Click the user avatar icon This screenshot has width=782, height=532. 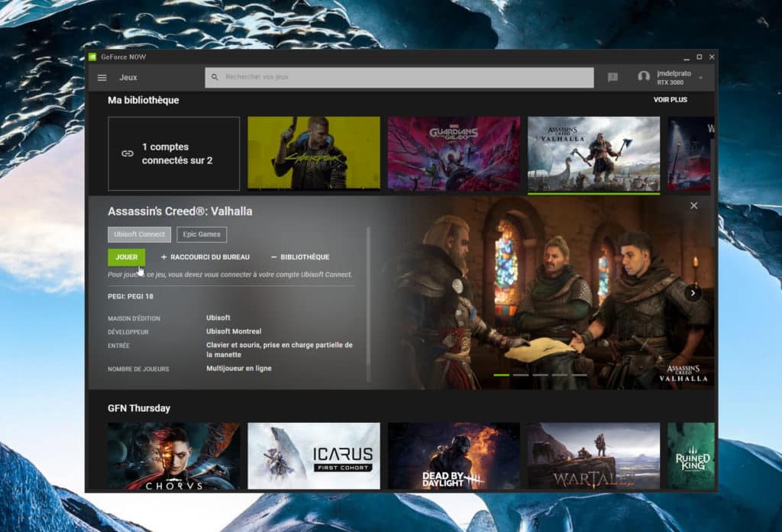(x=644, y=77)
